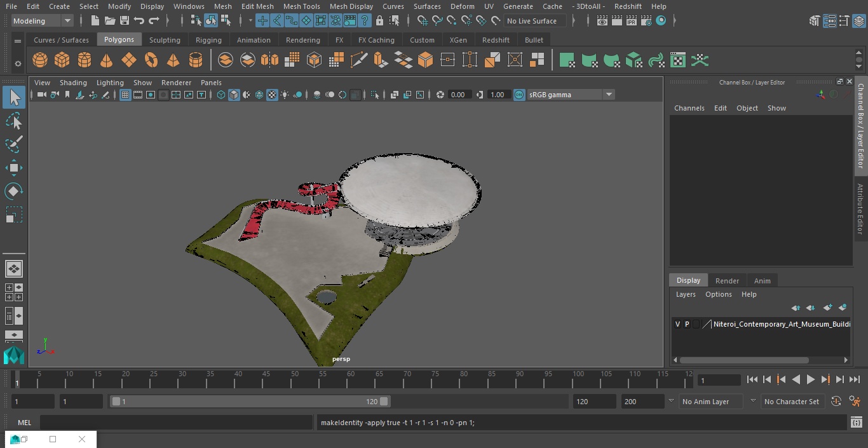This screenshot has width=868, height=448.
Task: Open the No Character Set dropdown
Action: [x=792, y=402]
